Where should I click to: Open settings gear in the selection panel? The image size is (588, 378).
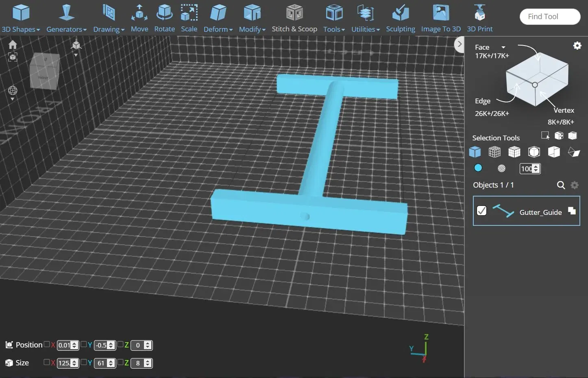[x=577, y=46]
